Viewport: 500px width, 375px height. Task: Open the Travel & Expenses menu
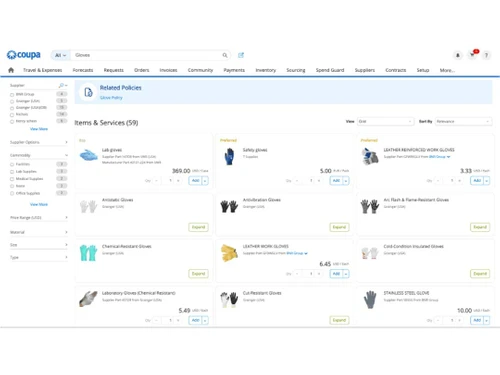pos(42,70)
